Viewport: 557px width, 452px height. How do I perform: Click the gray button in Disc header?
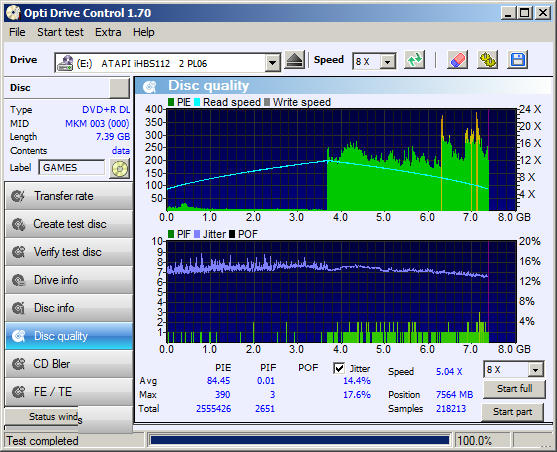(119, 88)
